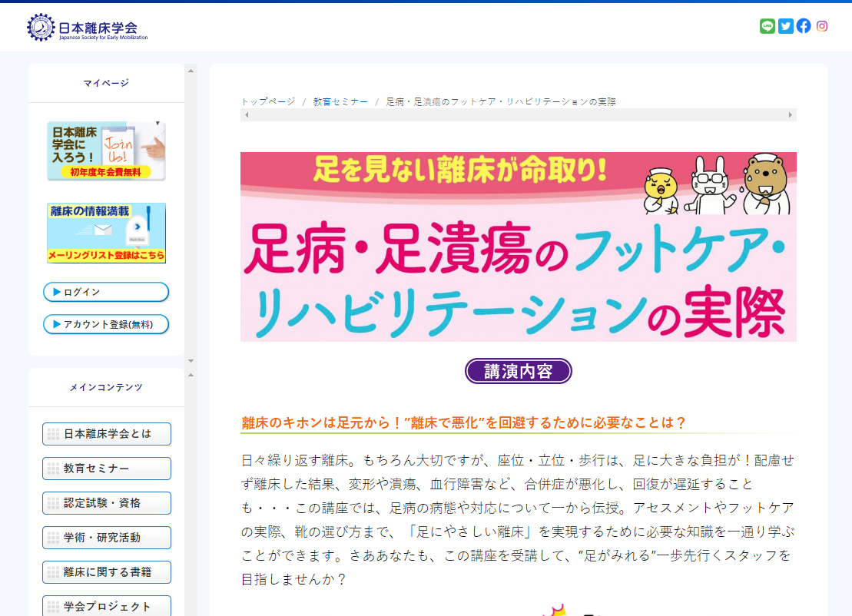The width and height of the screenshot is (852, 616).
Task: Open the Facebook social icon
Action: (x=804, y=26)
